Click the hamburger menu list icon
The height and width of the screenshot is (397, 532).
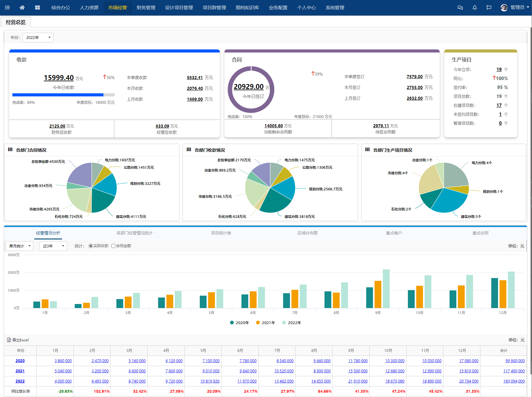7,7
